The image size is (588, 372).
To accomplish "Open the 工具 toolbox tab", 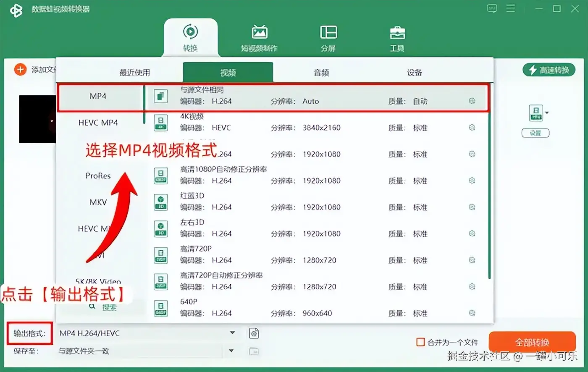I will tap(397, 38).
